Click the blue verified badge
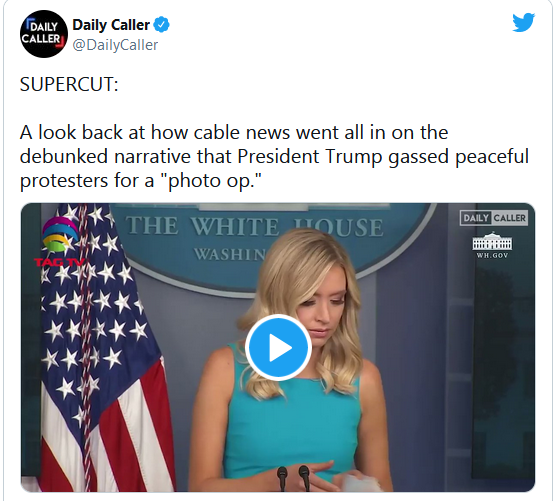 [162, 25]
